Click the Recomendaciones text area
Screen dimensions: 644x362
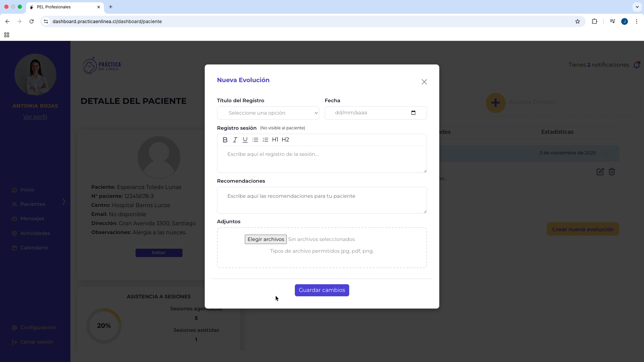click(321, 200)
